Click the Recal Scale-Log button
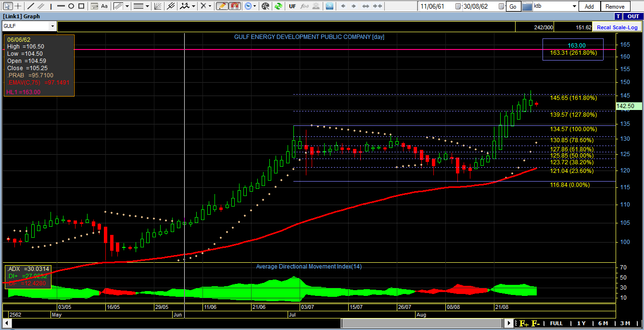644x330 pixels. click(x=617, y=27)
